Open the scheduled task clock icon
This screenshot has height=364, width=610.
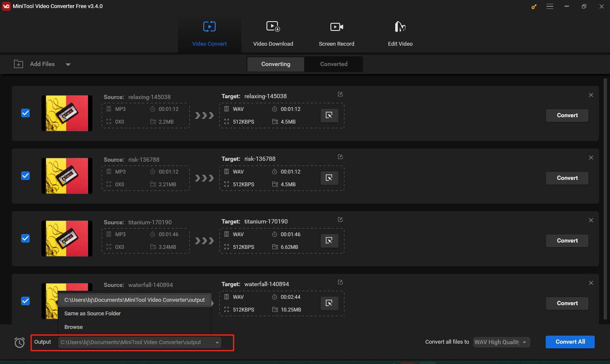tap(19, 342)
